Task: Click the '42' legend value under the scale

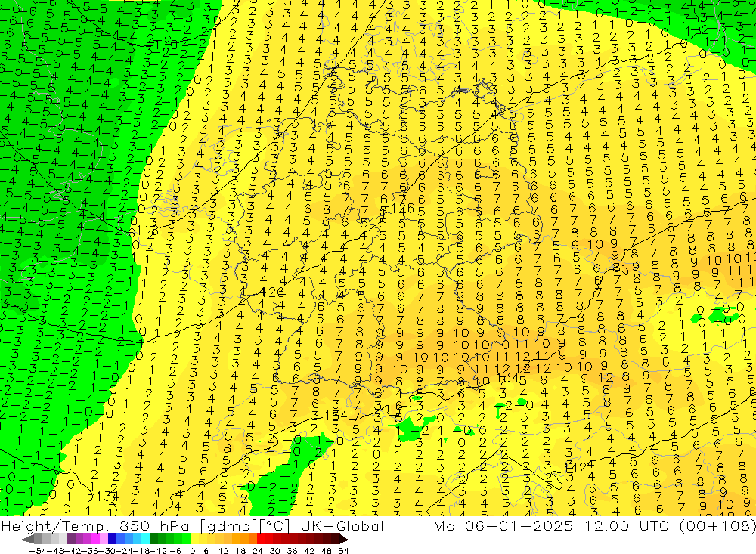Action: tap(309, 551)
